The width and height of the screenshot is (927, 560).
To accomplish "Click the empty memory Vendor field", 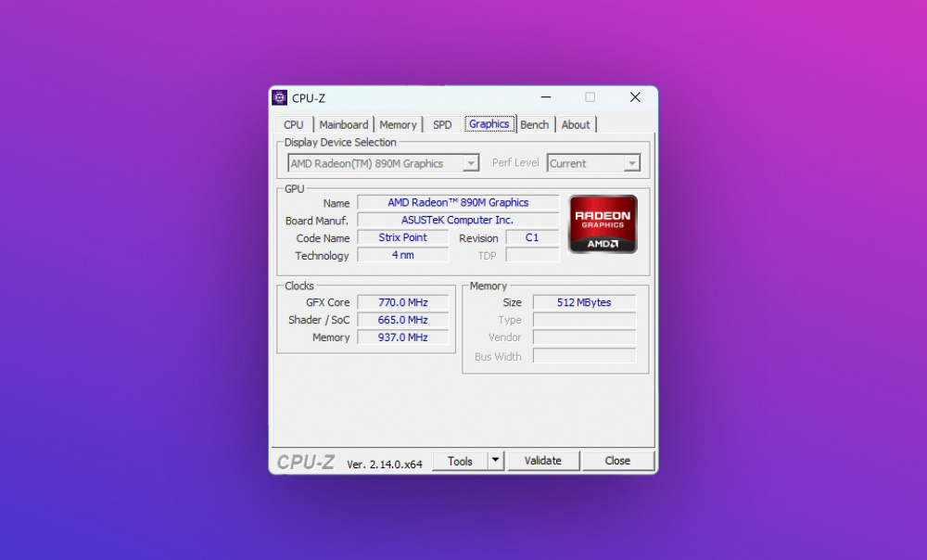I will [584, 337].
